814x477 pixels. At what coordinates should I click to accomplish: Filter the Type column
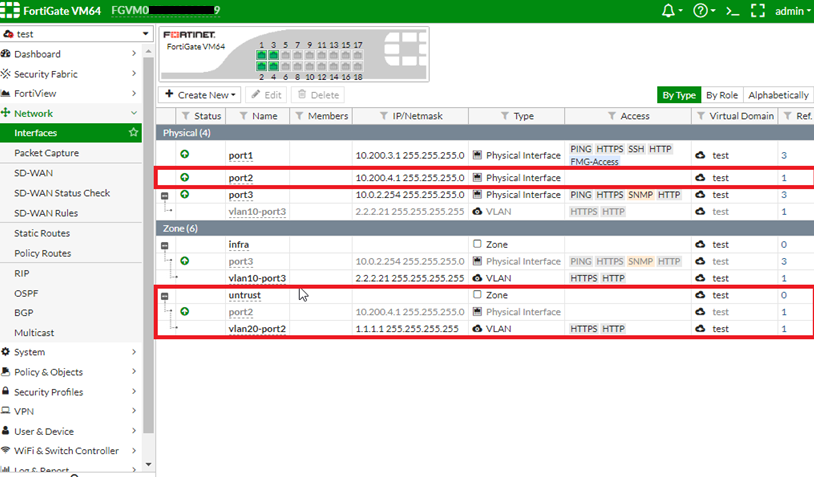pyautogui.click(x=505, y=116)
